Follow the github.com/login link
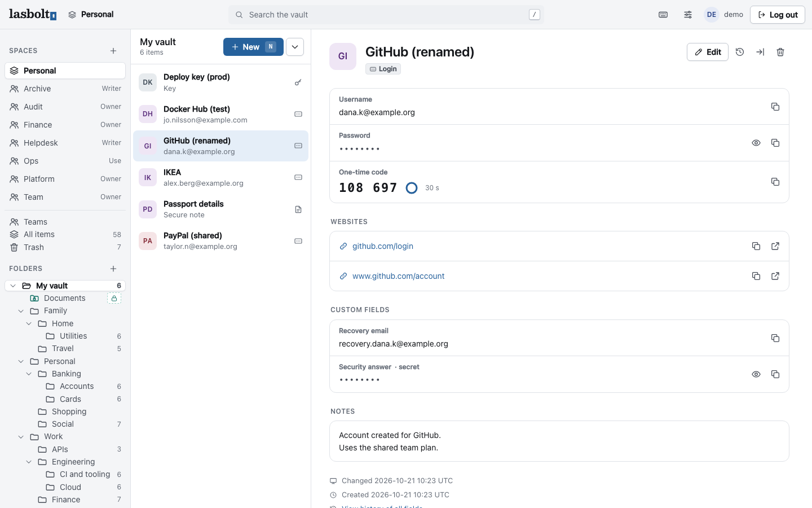Image resolution: width=812 pixels, height=508 pixels. pyautogui.click(x=383, y=246)
